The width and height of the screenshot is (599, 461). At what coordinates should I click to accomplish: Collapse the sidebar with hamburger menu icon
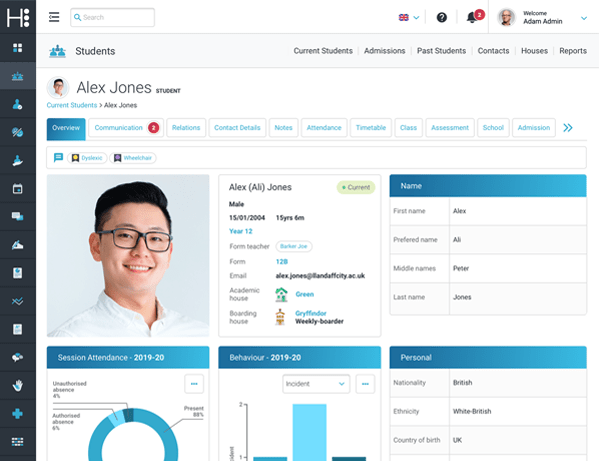click(x=54, y=17)
